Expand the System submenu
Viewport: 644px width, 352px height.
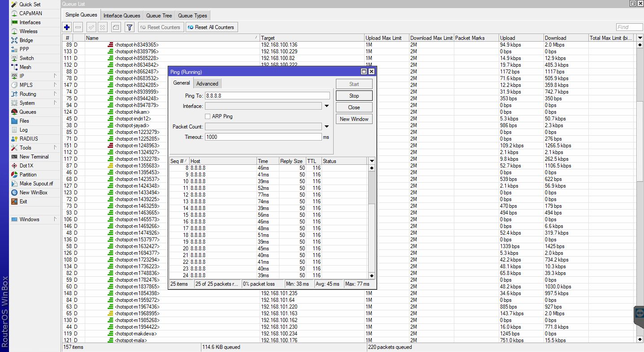[x=55, y=103]
